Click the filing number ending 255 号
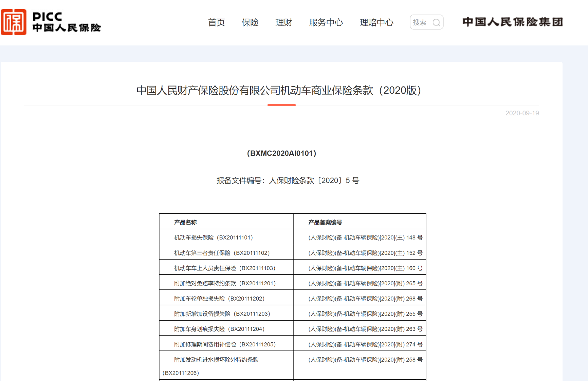 coord(365,314)
